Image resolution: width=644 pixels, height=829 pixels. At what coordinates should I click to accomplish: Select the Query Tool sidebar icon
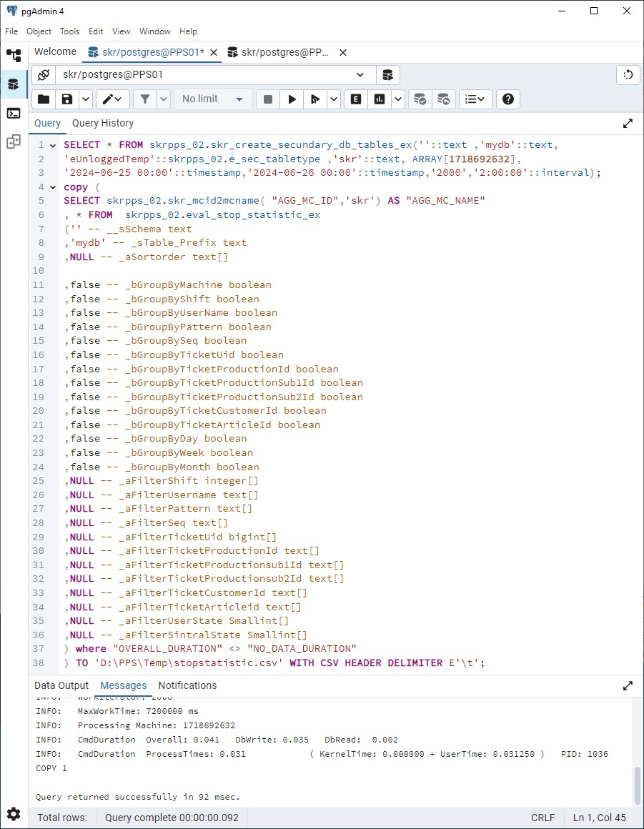(13, 84)
